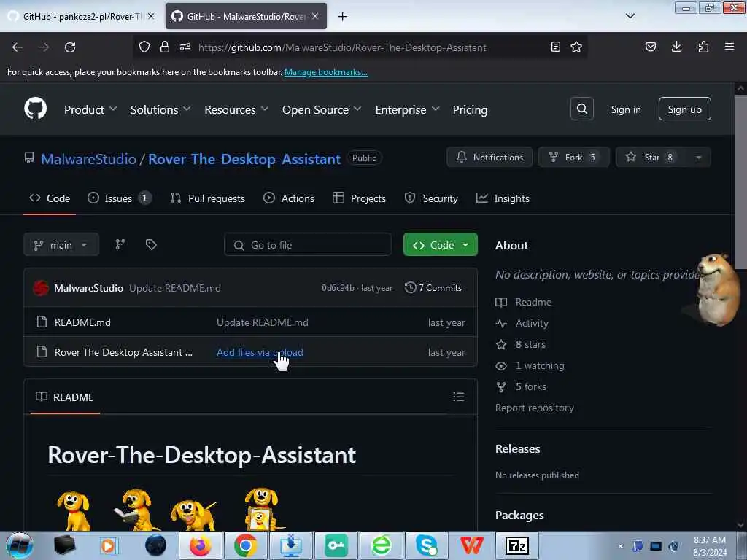Open the Insights tab
Image resolution: width=747 pixels, height=560 pixels.
tap(503, 198)
